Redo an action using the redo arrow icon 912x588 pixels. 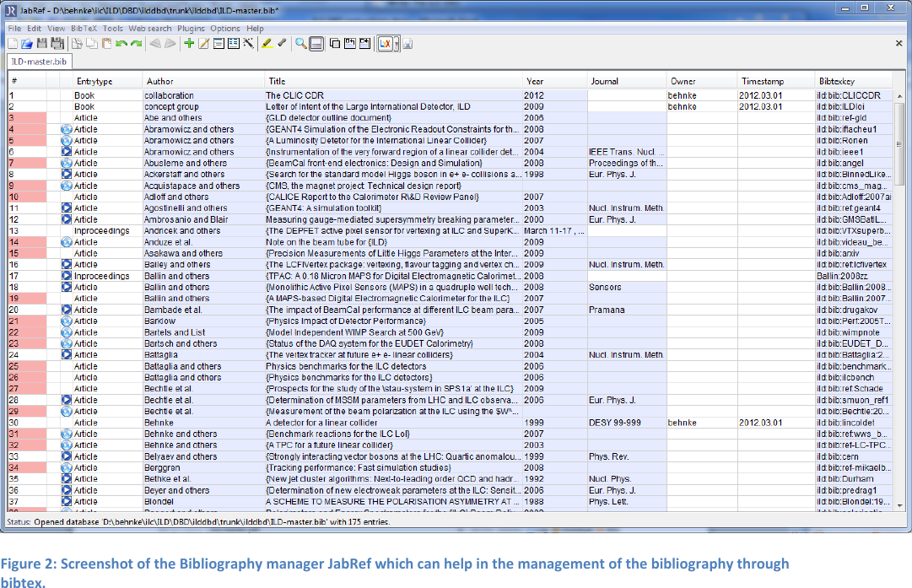(138, 43)
